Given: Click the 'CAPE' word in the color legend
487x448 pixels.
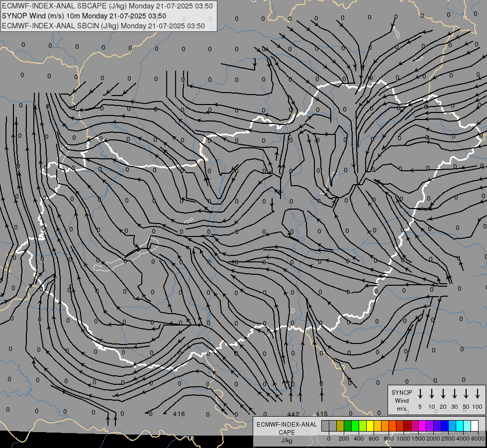Looking at the screenshot, I should [x=287, y=433].
